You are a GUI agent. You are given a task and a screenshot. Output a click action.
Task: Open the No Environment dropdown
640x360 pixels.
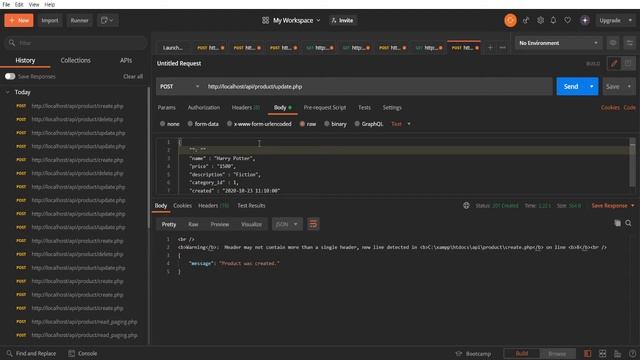click(x=558, y=43)
